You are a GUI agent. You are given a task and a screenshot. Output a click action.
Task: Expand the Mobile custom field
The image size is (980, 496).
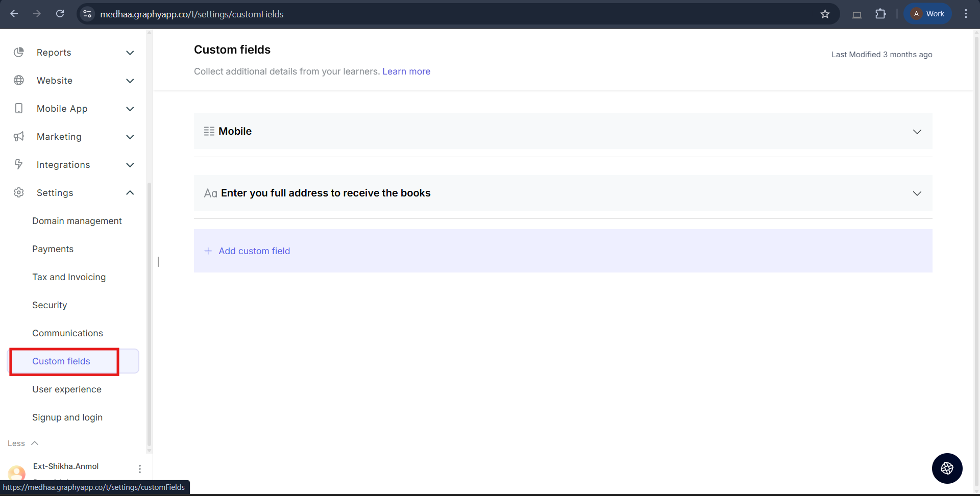click(917, 132)
